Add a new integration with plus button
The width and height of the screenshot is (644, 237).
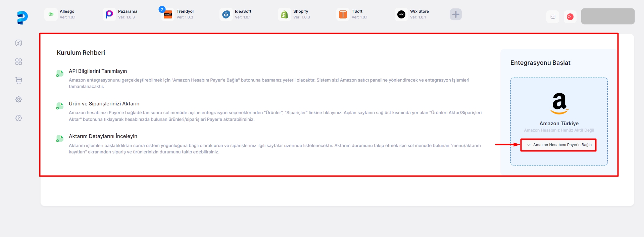[x=456, y=14]
